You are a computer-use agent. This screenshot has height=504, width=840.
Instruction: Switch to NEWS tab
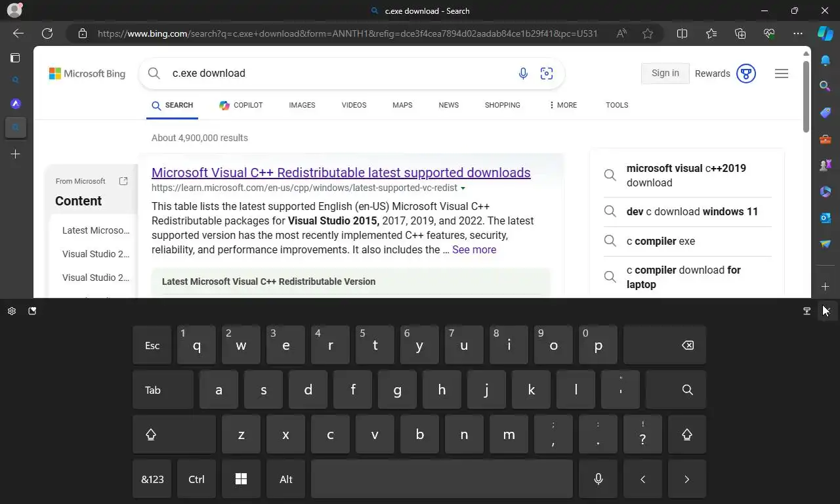click(449, 105)
